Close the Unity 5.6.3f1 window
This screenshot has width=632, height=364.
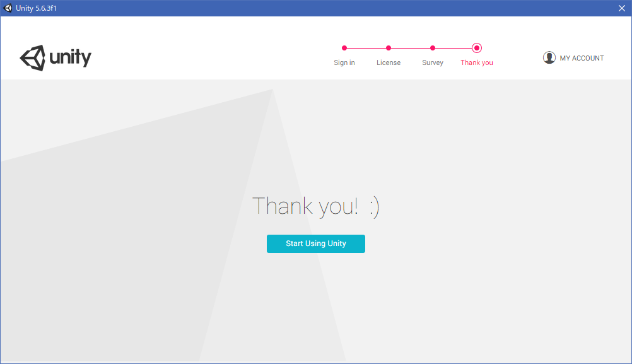(x=621, y=8)
